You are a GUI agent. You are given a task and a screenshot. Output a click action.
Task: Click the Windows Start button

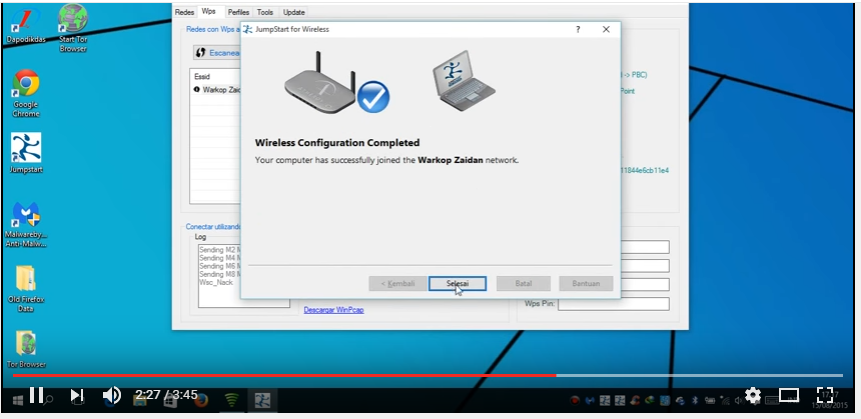(x=18, y=401)
